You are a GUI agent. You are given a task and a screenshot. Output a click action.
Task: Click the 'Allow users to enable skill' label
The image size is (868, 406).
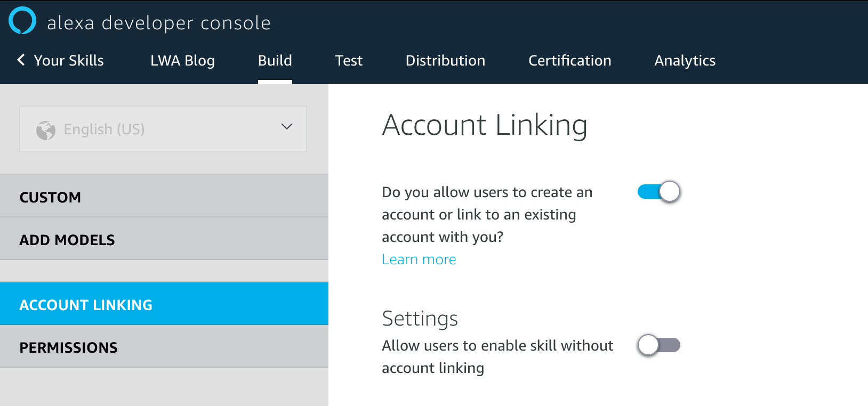[497, 356]
